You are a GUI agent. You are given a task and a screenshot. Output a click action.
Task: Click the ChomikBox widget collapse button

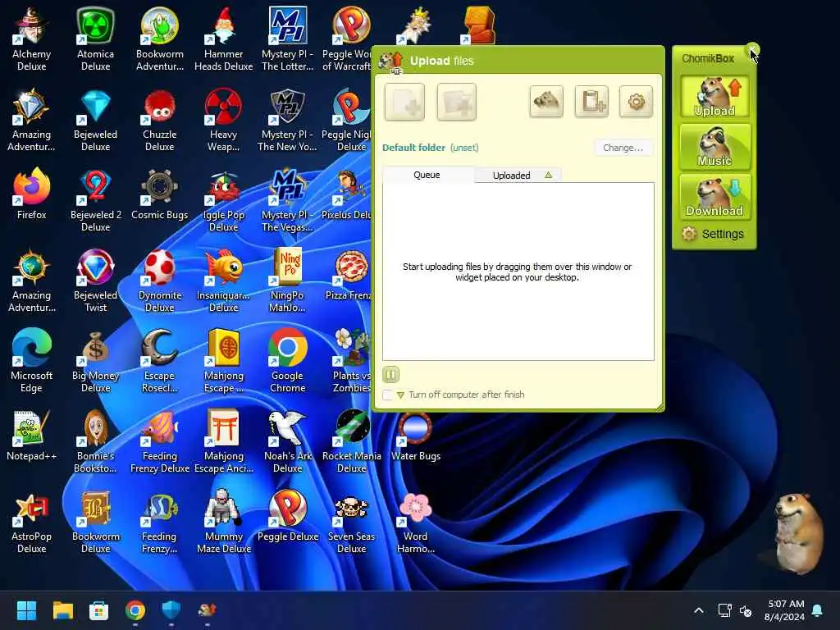[x=753, y=50]
